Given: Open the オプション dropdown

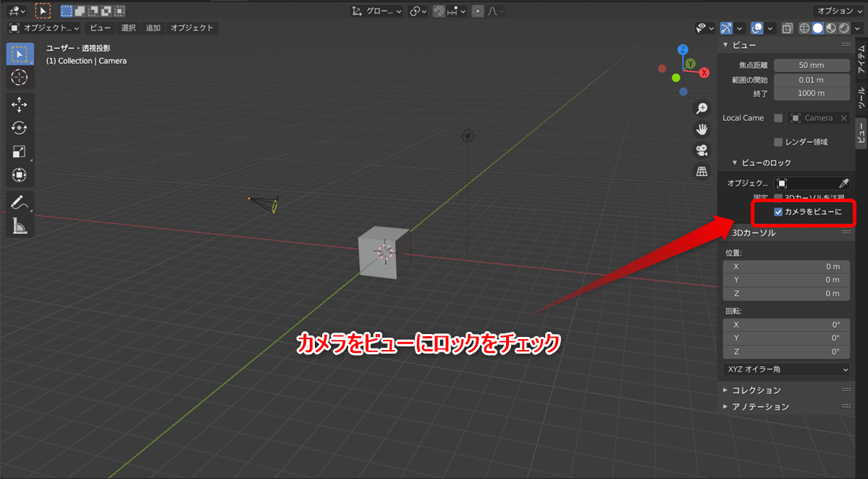Looking at the screenshot, I should [x=838, y=11].
